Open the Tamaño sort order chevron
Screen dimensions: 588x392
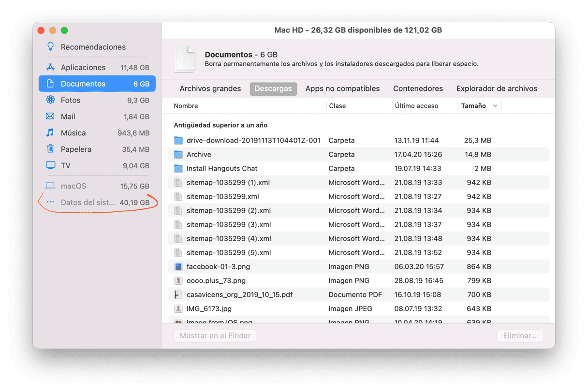[x=495, y=106]
